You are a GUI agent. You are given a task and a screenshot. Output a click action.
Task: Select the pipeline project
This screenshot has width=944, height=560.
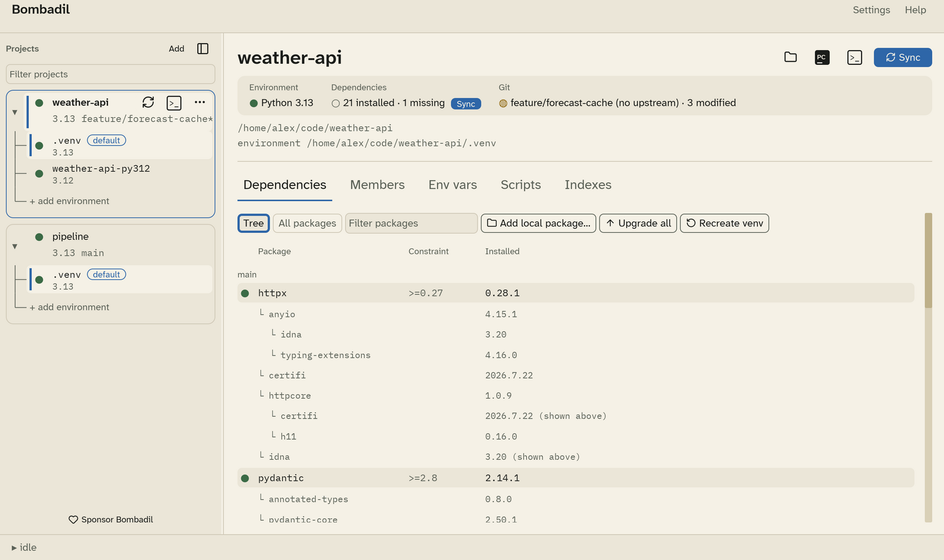tap(118, 245)
